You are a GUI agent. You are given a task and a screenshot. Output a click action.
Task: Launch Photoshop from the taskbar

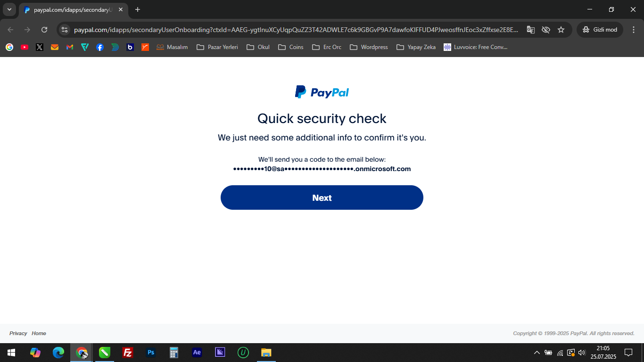[x=151, y=353]
